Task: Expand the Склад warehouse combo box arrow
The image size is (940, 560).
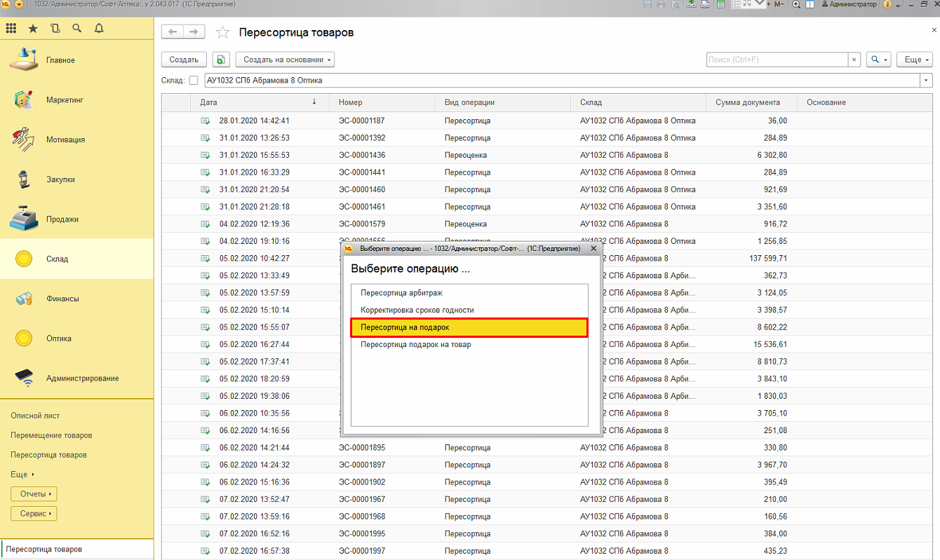Action: [x=926, y=81]
